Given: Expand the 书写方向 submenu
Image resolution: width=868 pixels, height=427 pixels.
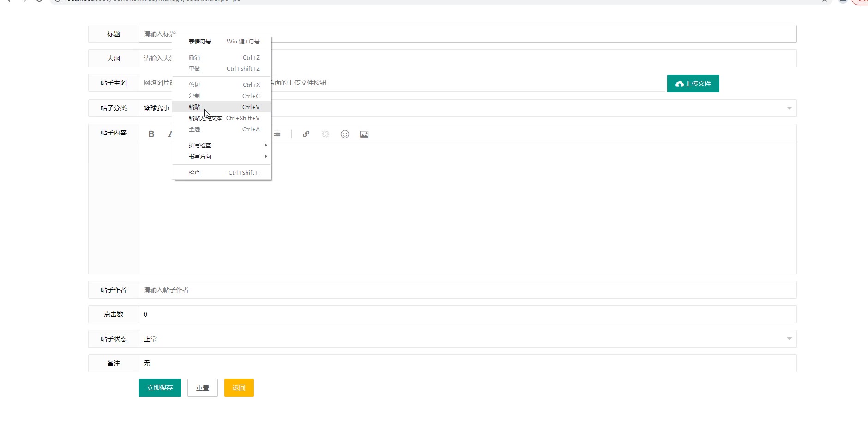Looking at the screenshot, I should pyautogui.click(x=222, y=156).
